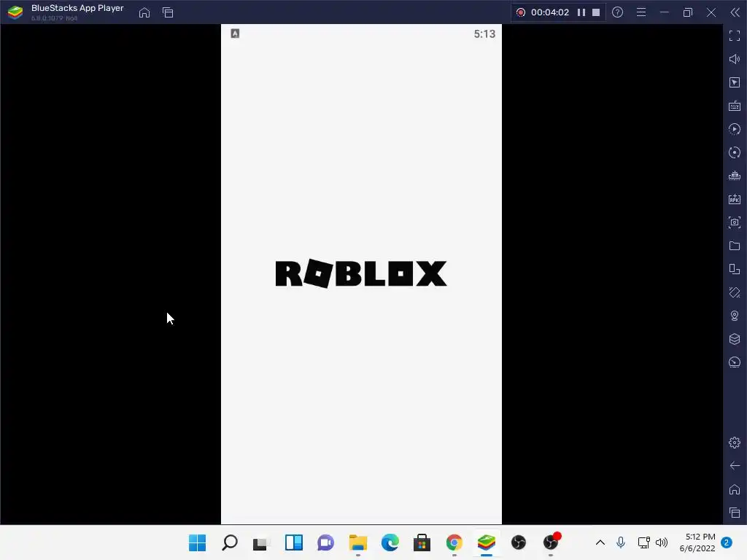Toggle cursor lock in sidebar
Viewport: 747px width, 560px height.
tap(735, 82)
